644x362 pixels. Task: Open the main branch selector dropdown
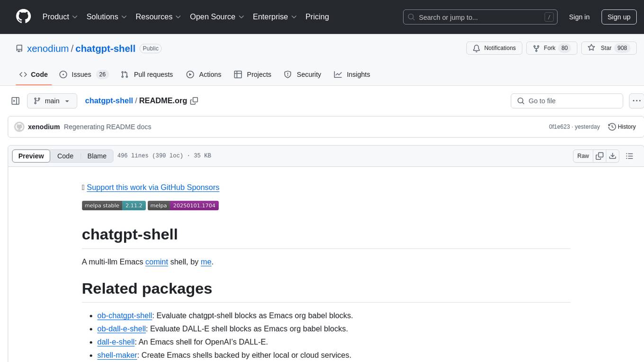pos(52,101)
